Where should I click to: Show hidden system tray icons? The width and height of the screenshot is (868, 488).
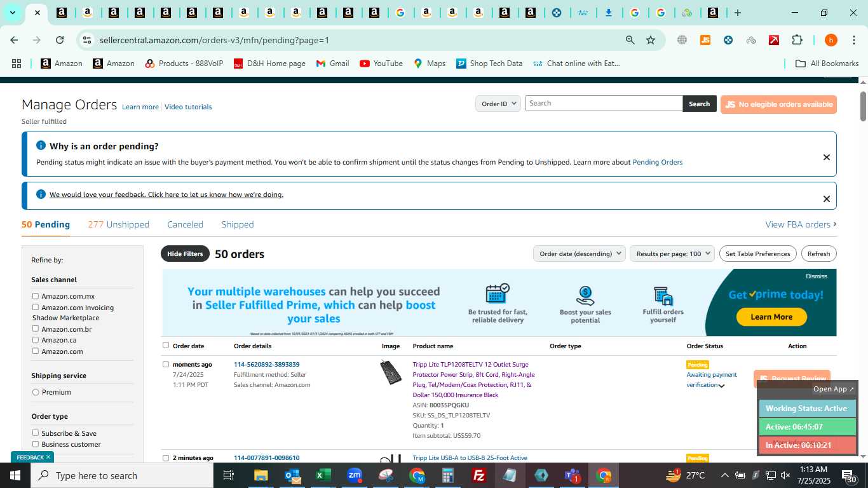pyautogui.click(x=724, y=475)
